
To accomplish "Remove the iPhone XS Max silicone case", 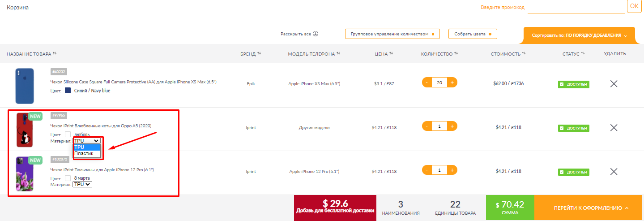I will point(614,84).
